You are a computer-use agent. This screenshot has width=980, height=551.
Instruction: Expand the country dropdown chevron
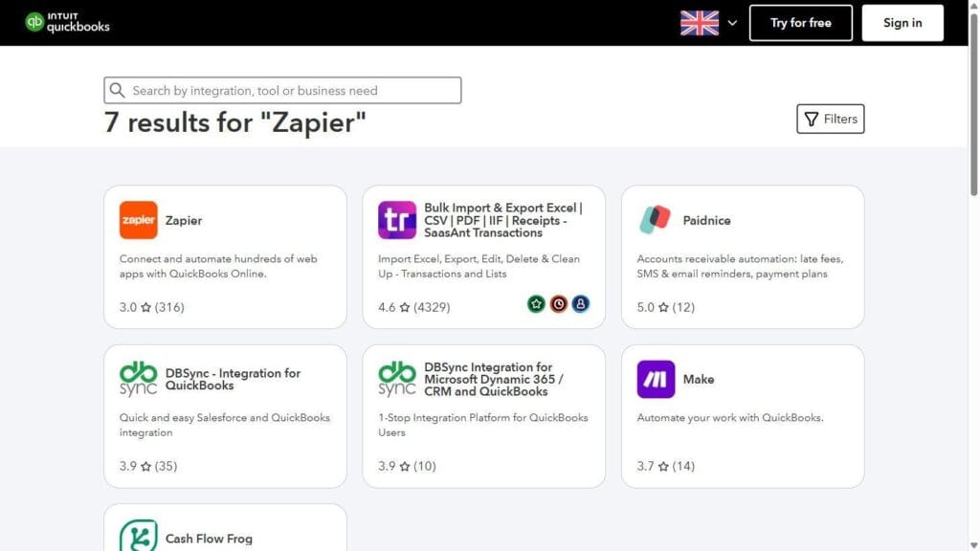(x=732, y=23)
